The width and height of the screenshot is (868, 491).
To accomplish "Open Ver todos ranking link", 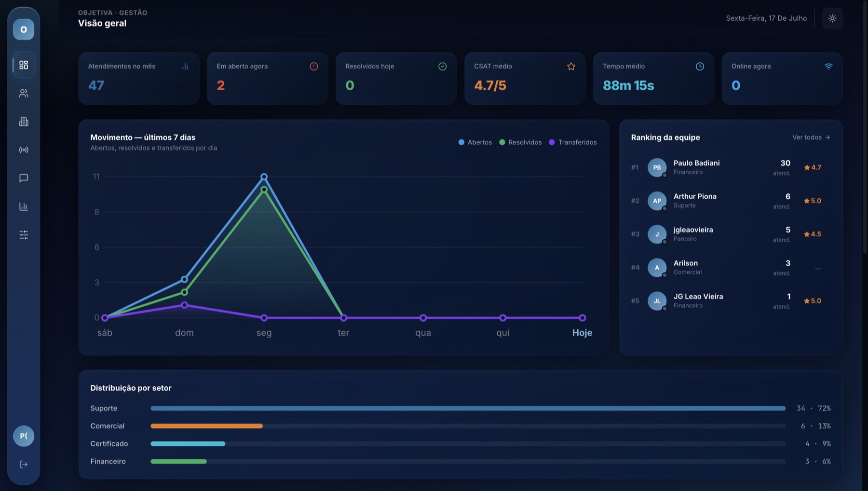I will coord(811,137).
